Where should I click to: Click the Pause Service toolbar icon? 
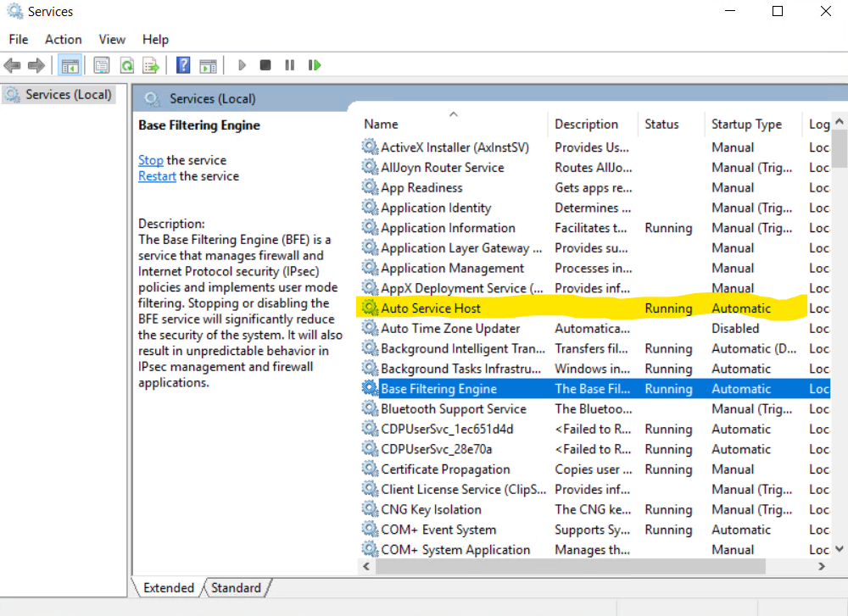290,65
